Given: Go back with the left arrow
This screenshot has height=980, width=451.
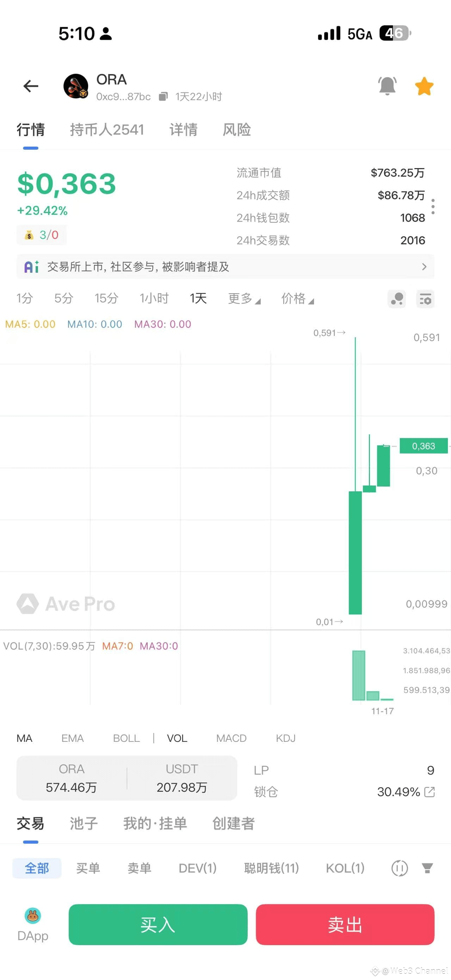Looking at the screenshot, I should tap(31, 86).
